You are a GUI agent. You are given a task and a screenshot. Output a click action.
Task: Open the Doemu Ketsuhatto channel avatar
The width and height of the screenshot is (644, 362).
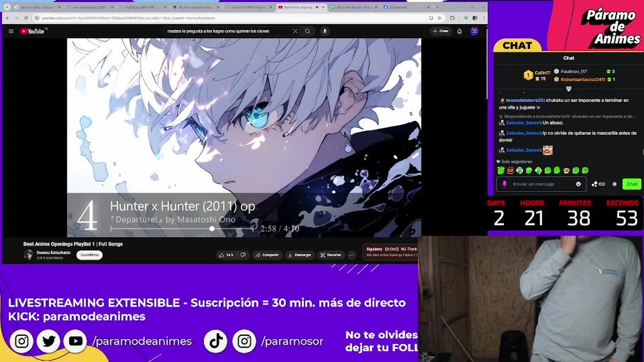click(28, 255)
